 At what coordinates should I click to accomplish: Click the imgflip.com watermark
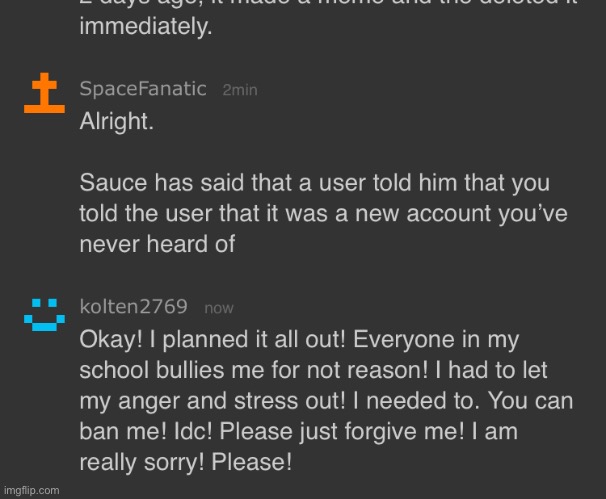[x=31, y=490]
